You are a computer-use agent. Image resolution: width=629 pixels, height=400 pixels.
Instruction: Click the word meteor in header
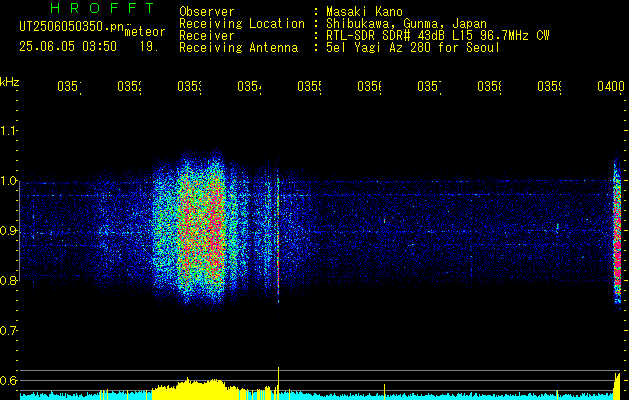coord(145,32)
